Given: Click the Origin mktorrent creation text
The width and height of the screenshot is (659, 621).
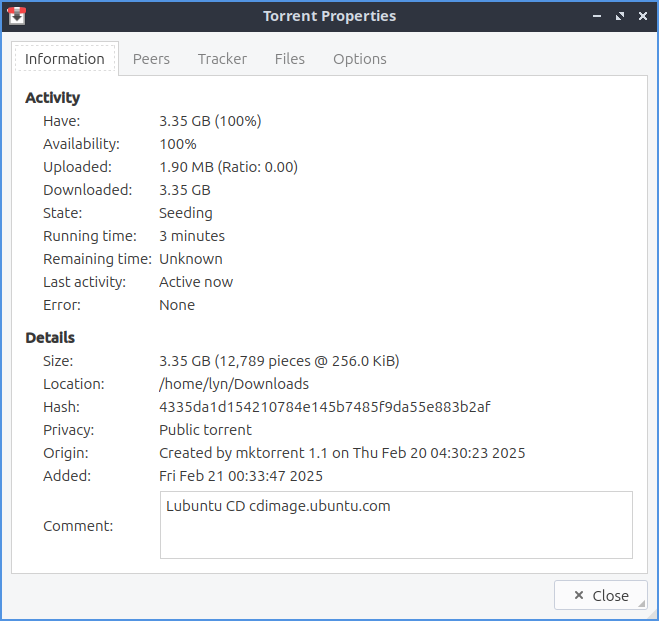Looking at the screenshot, I should coord(342,453).
